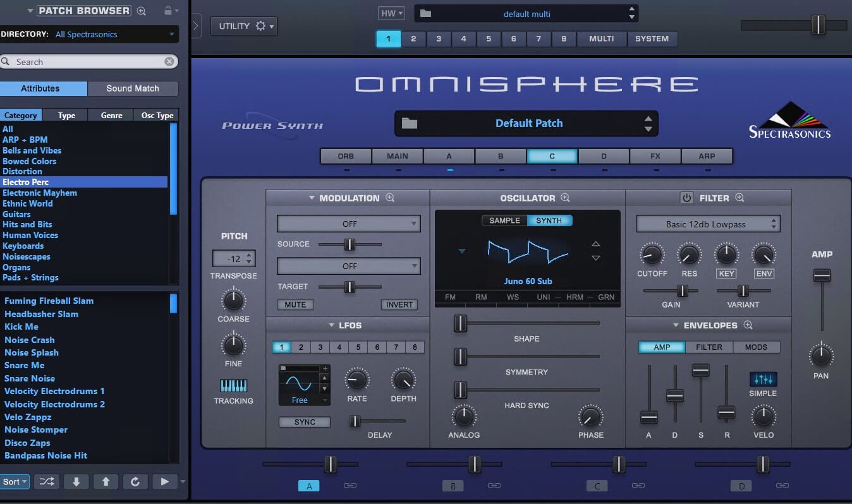Select the Genre attribute column tab
852x504 pixels.
tap(111, 115)
